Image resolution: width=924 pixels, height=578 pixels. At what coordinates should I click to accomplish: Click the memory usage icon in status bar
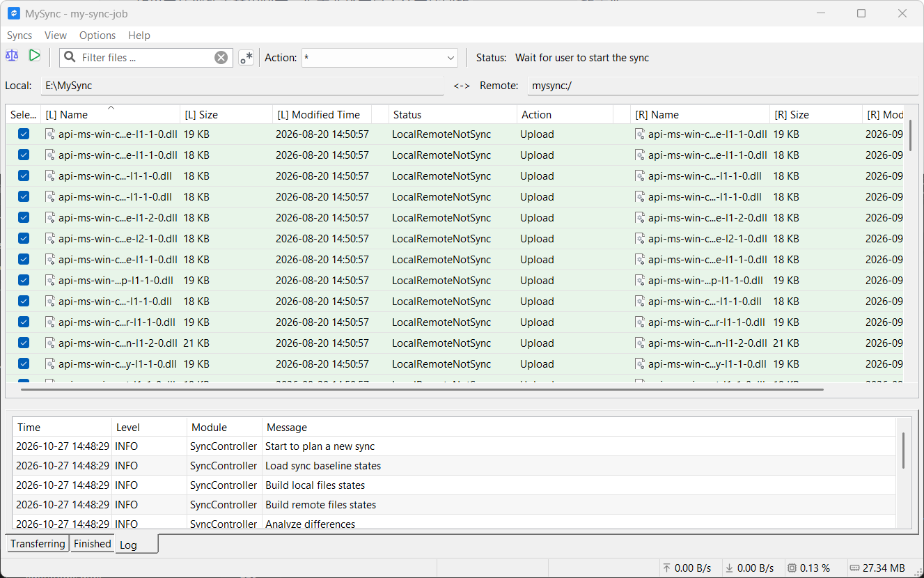point(854,568)
